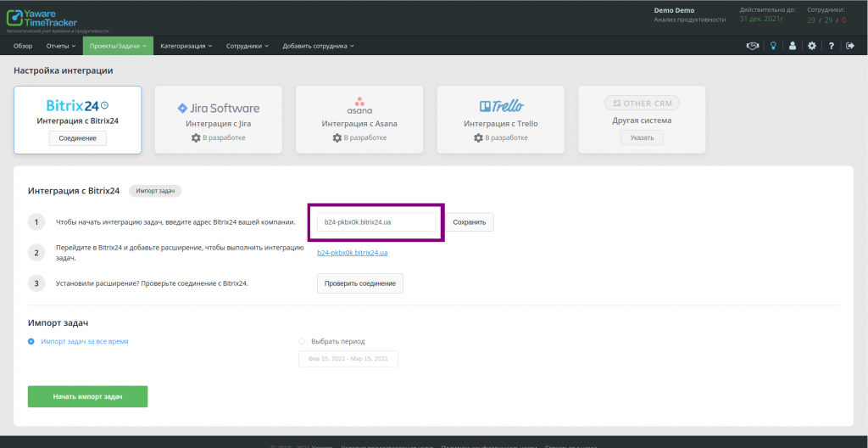Viewport: 868px width, 448px height.
Task: Open the user profile icon
Action: click(x=793, y=46)
